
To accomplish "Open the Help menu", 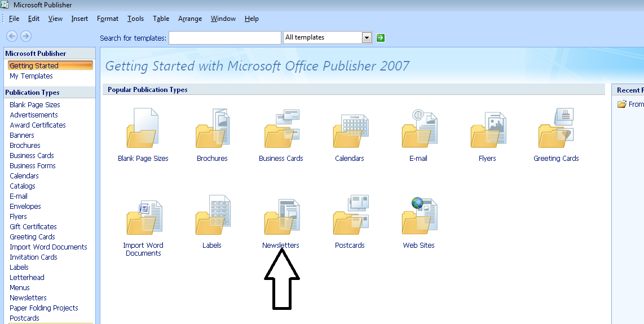I will pos(252,19).
